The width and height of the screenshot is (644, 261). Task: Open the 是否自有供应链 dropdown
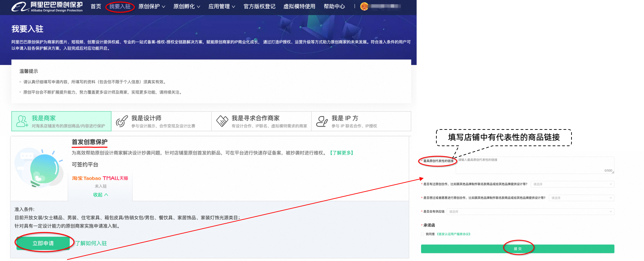[530, 211]
